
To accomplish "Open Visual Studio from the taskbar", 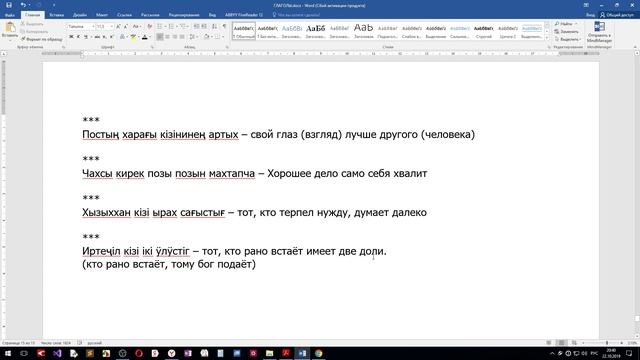I will click(x=57, y=353).
